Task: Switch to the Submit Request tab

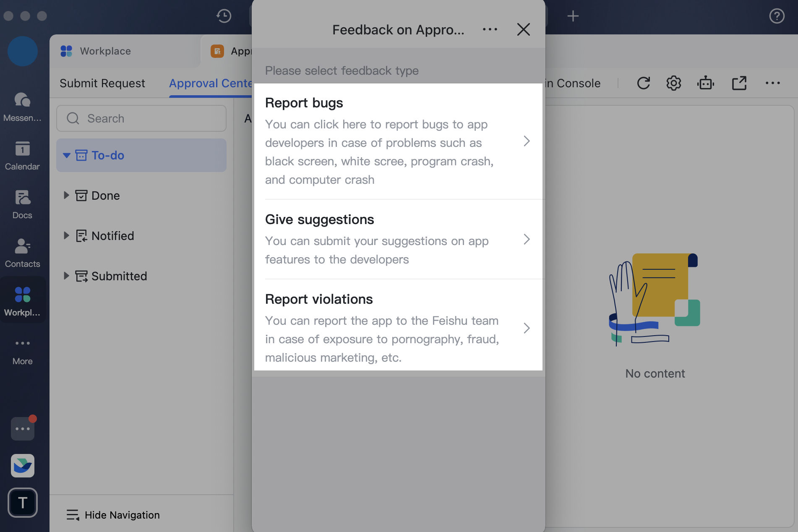Action: tap(102, 83)
